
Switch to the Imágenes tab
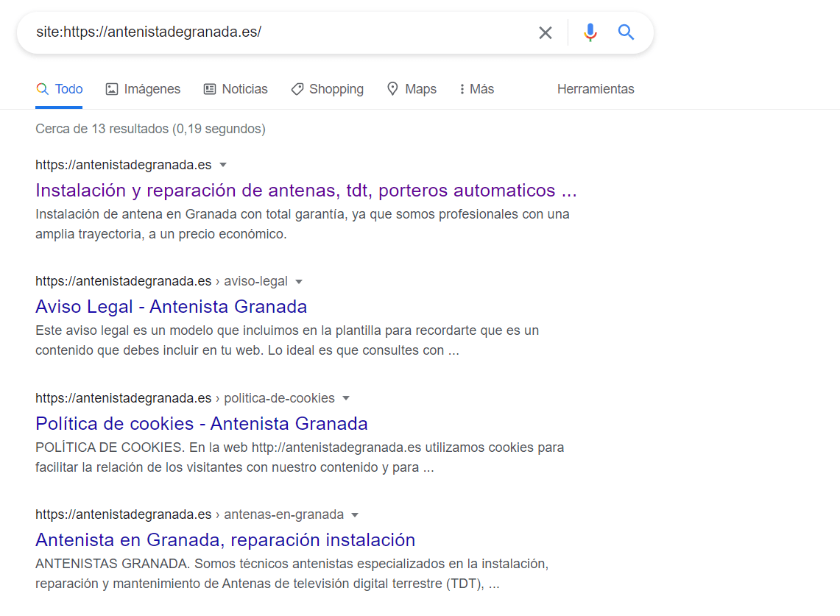[x=143, y=89]
